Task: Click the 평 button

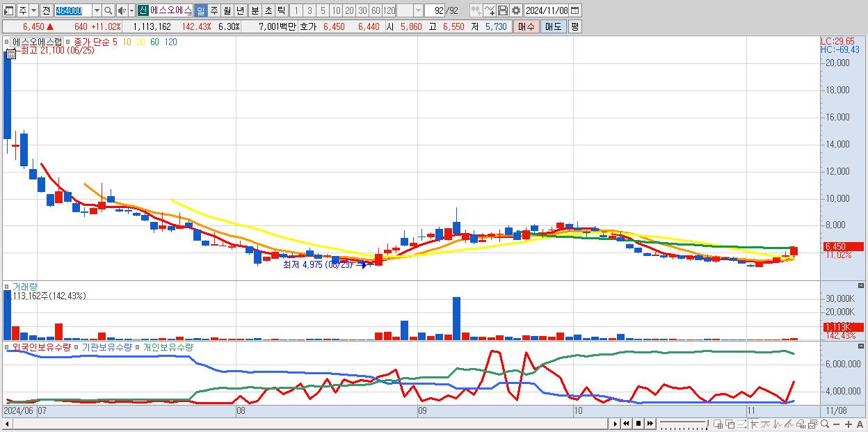Action: pyautogui.click(x=574, y=26)
